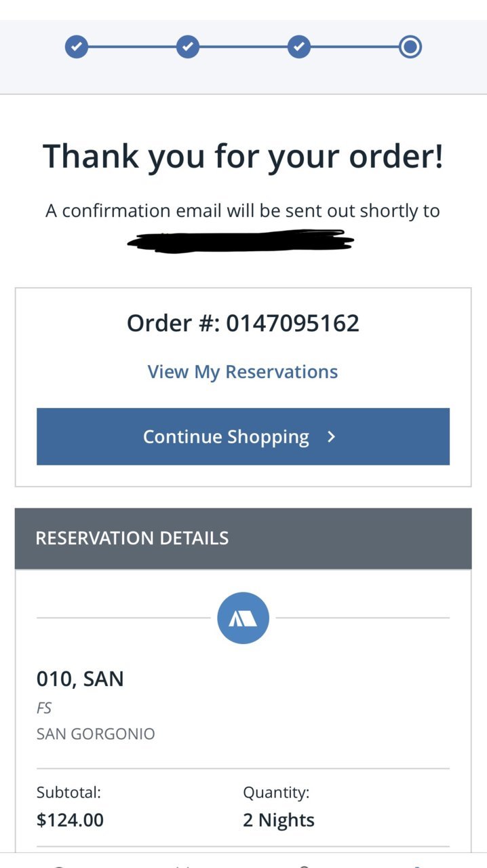487x868 pixels.
Task: Click the SAN GORGONIO location label
Action: (x=96, y=734)
